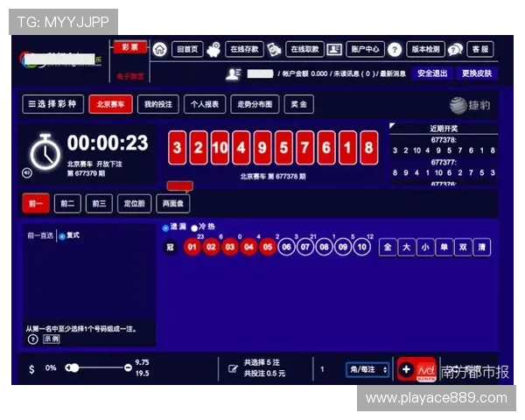
Task: Select the 遗漏 radio option
Action: click(165, 227)
